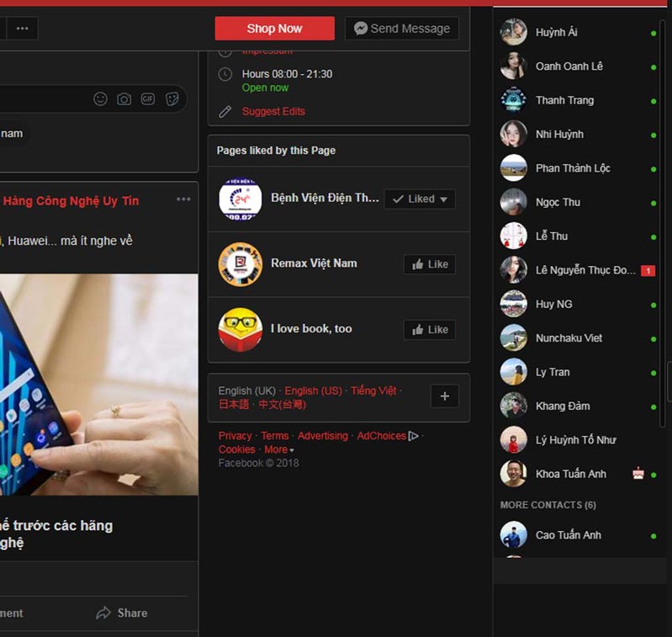This screenshot has width=672, height=637.
Task: Click the I love book, too avatar
Action: 240,330
